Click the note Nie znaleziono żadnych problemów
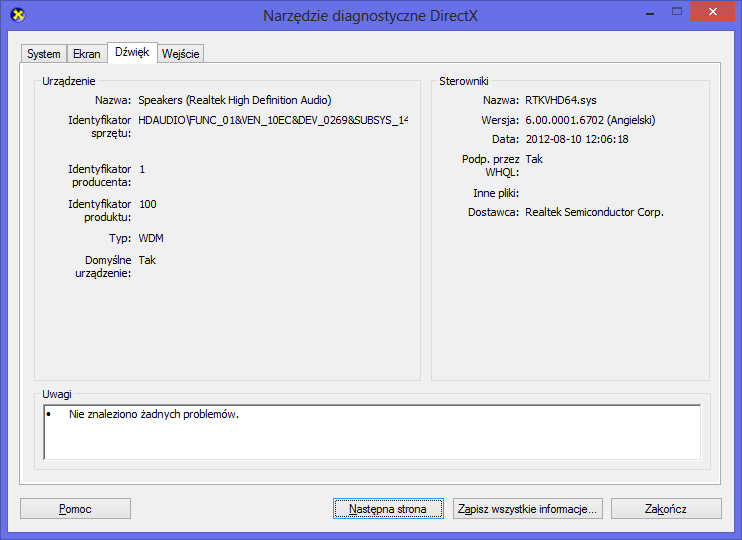 coord(154,414)
